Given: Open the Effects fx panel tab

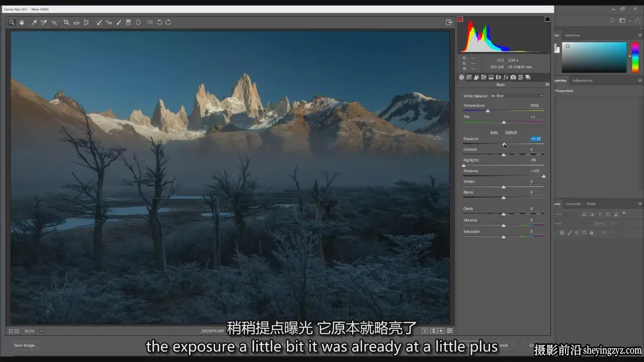Looking at the screenshot, I should [506, 77].
